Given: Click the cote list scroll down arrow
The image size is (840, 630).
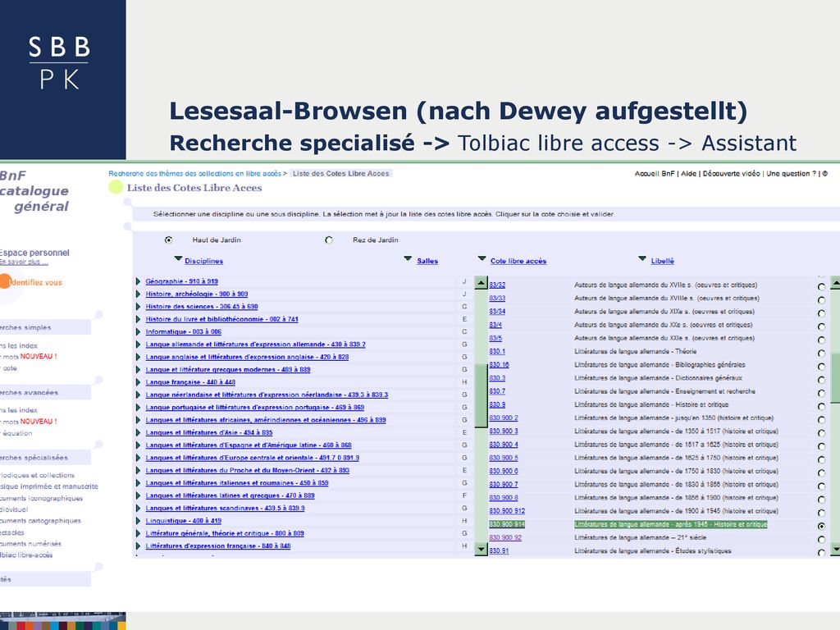Looking at the screenshot, I should click(x=834, y=550).
